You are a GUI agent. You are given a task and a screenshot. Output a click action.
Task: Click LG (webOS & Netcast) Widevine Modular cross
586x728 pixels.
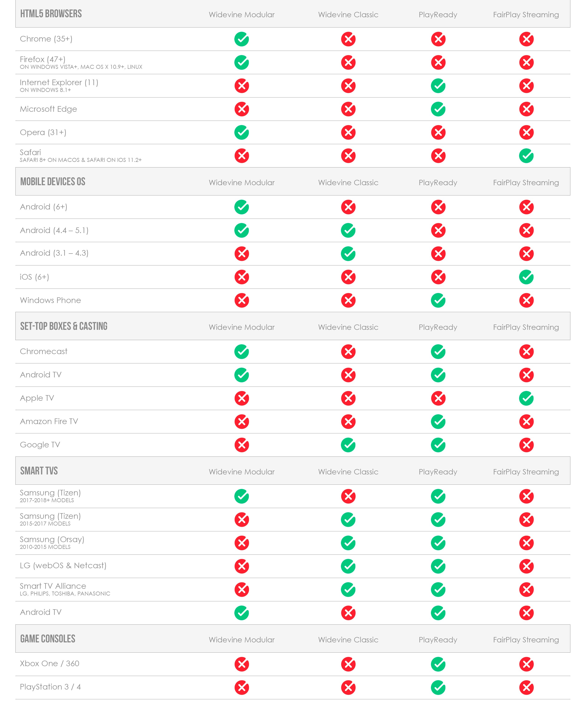[x=242, y=566]
